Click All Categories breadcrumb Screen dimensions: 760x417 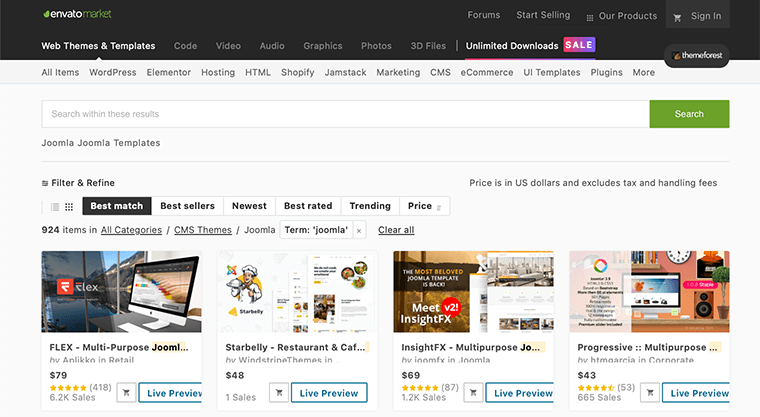click(131, 230)
